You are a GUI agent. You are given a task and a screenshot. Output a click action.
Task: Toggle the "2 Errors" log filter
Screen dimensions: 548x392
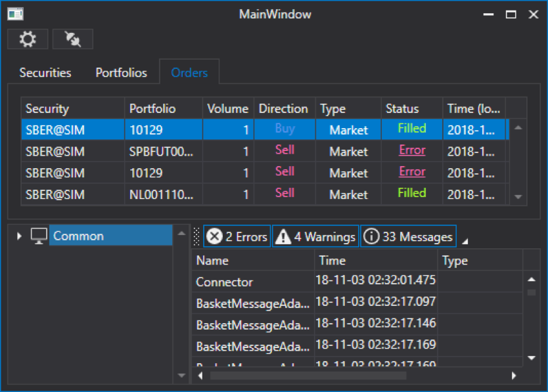(236, 236)
